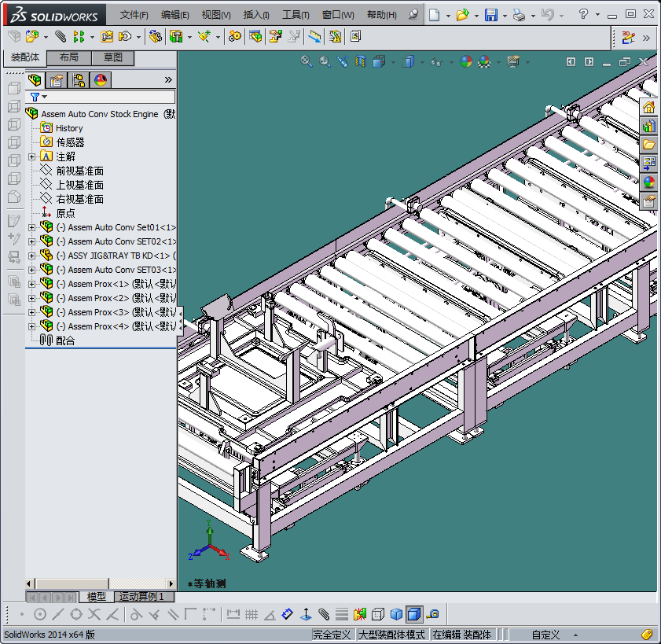Click the feature tree filter funnel icon
The height and width of the screenshot is (644, 661).
[x=35, y=97]
